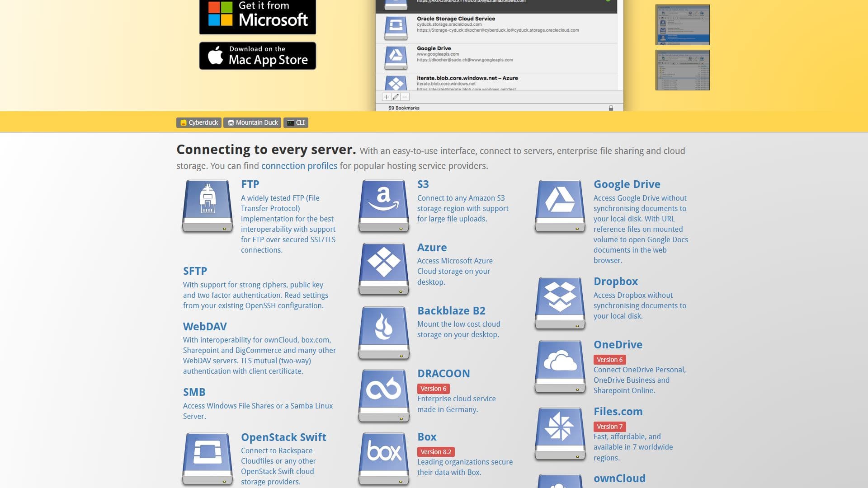Open the Google Drive heading link
Image resolution: width=868 pixels, height=488 pixels.
point(627,184)
